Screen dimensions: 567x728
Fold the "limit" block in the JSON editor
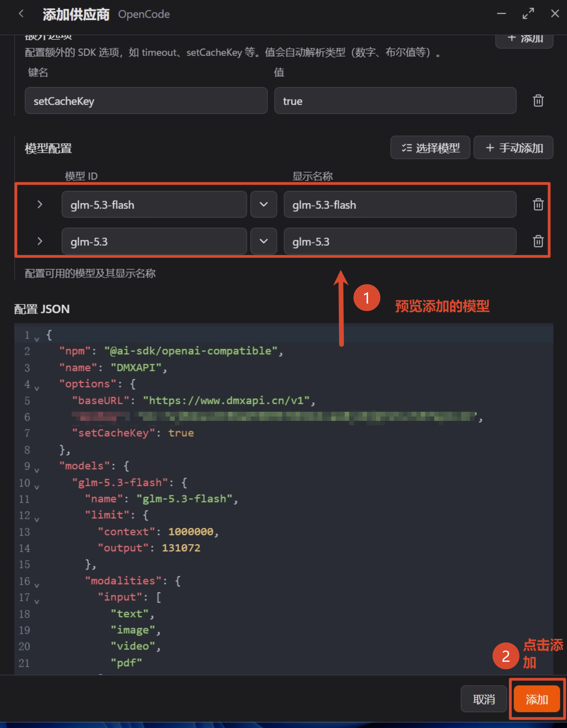[x=37, y=519]
